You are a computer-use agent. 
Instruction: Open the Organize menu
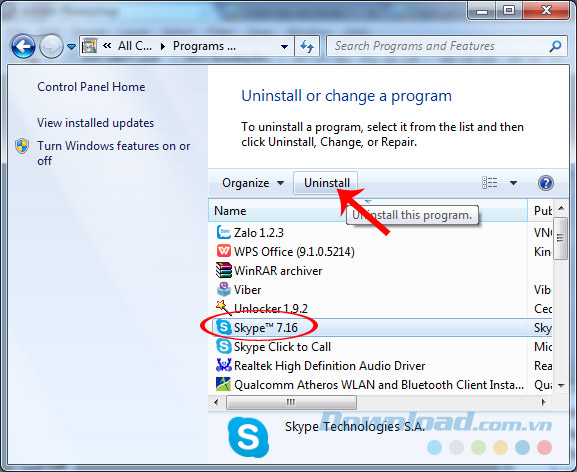click(253, 183)
